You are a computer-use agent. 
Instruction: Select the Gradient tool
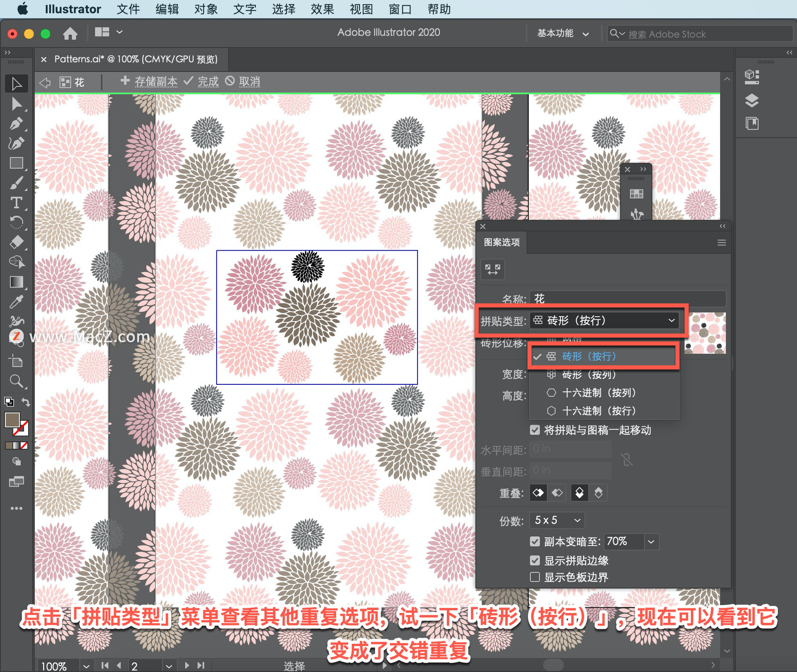tap(16, 282)
